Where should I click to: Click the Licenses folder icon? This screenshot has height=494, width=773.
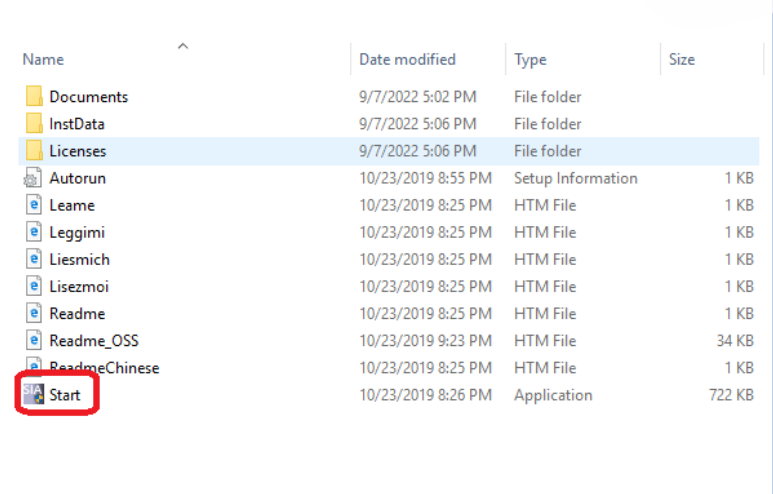(34, 151)
